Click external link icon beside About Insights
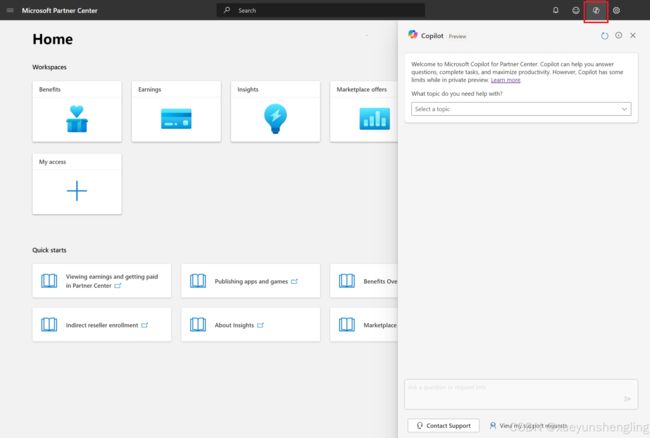650x438 pixels. tap(260, 325)
